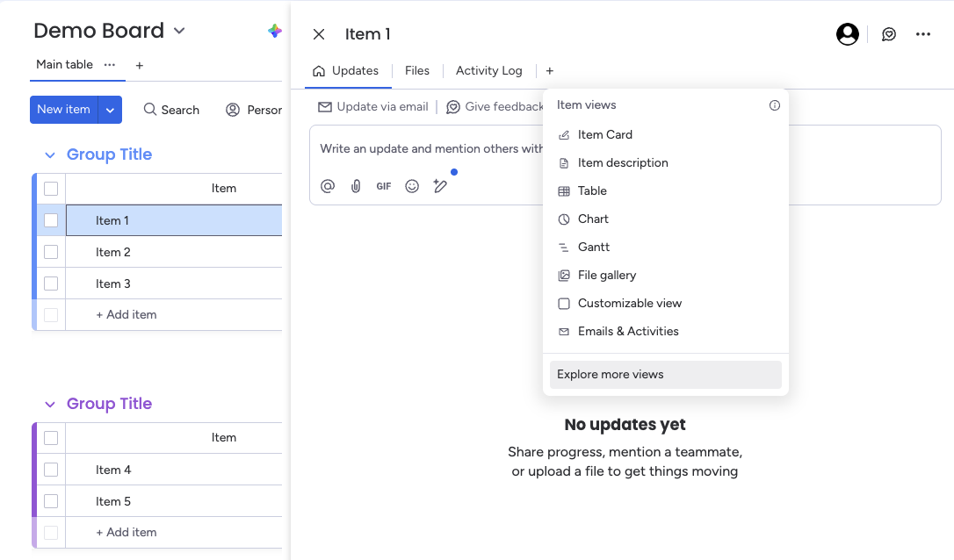Click the info icon beside Item views
This screenshot has height=560, width=954.
[x=775, y=105]
